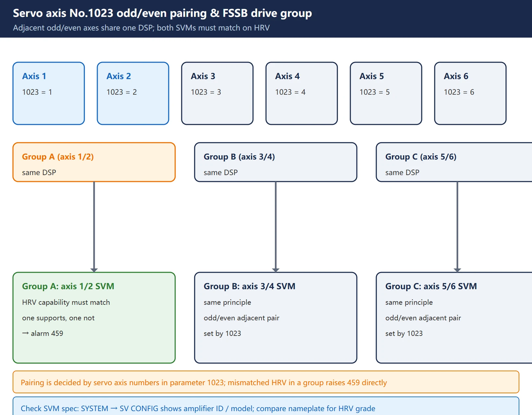The image size is (532, 415).
Task: Click the blue 'Check SVM spec' note
Action: [266, 406]
